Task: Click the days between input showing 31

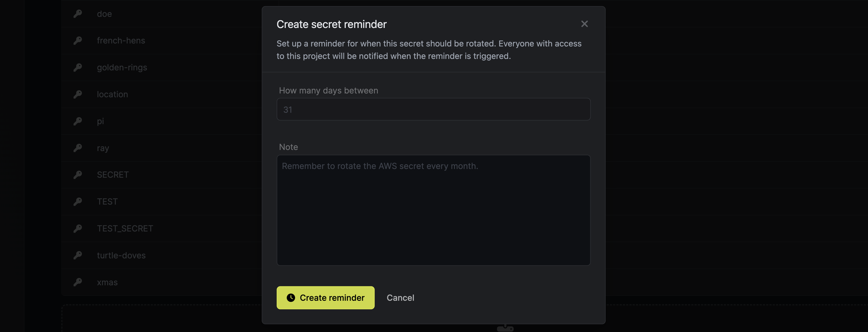Action: pos(433,109)
